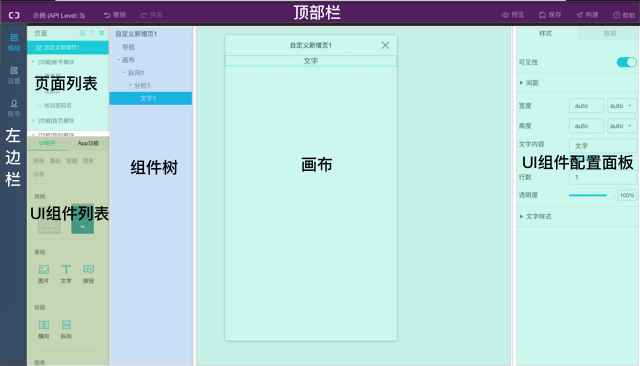Select 导航 in the component tree

pyautogui.click(x=129, y=47)
